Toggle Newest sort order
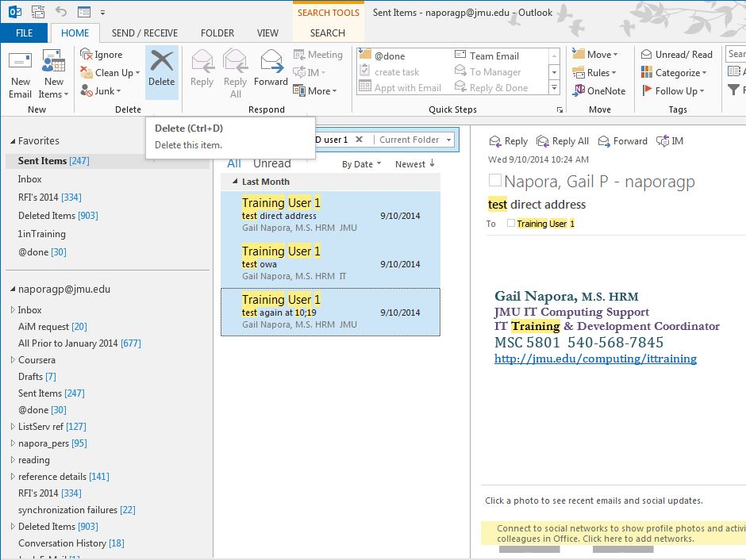 tap(415, 164)
